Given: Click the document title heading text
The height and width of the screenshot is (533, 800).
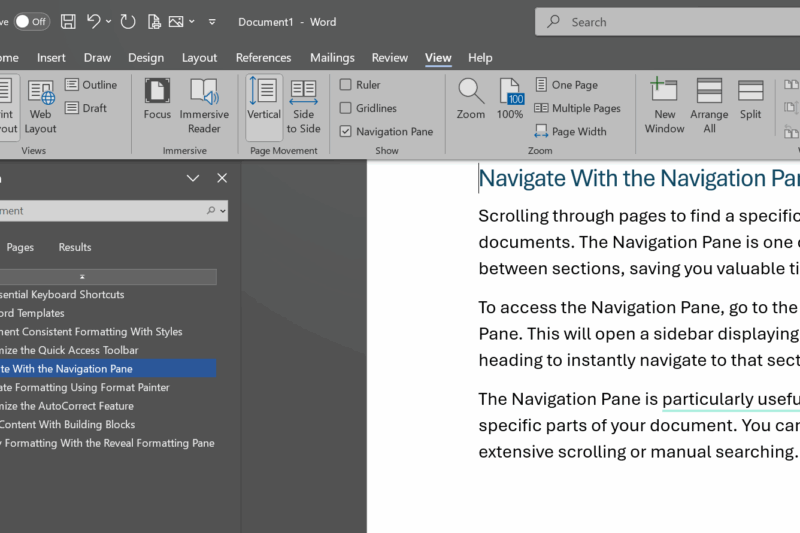Looking at the screenshot, I should tap(639, 179).
